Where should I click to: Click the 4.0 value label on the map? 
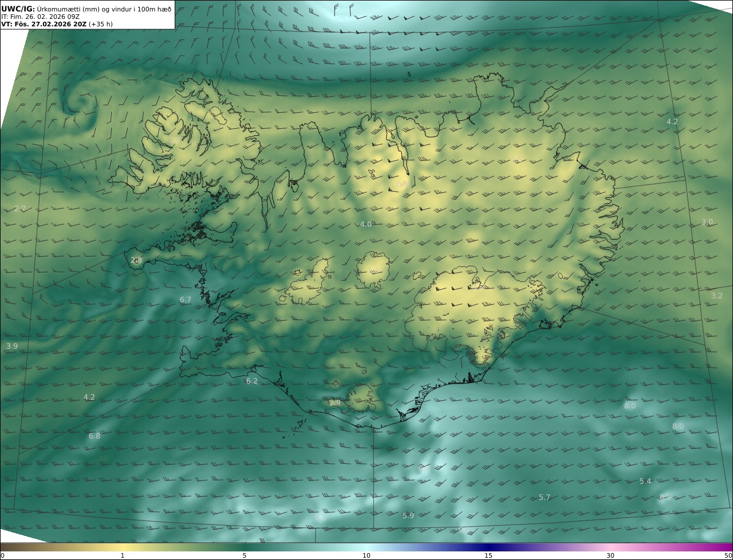click(x=366, y=224)
